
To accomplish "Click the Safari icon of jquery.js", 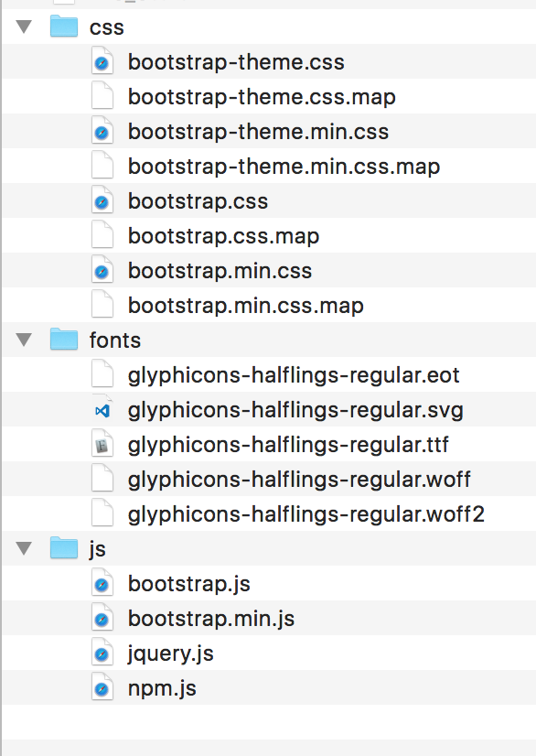I will (102, 653).
